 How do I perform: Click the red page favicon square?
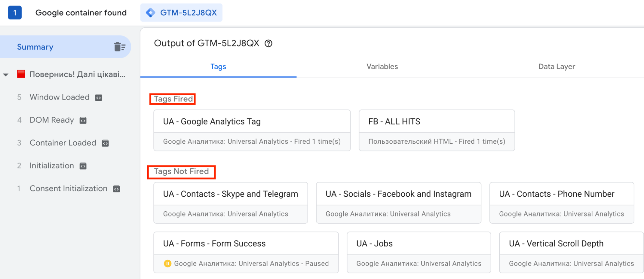click(x=21, y=74)
